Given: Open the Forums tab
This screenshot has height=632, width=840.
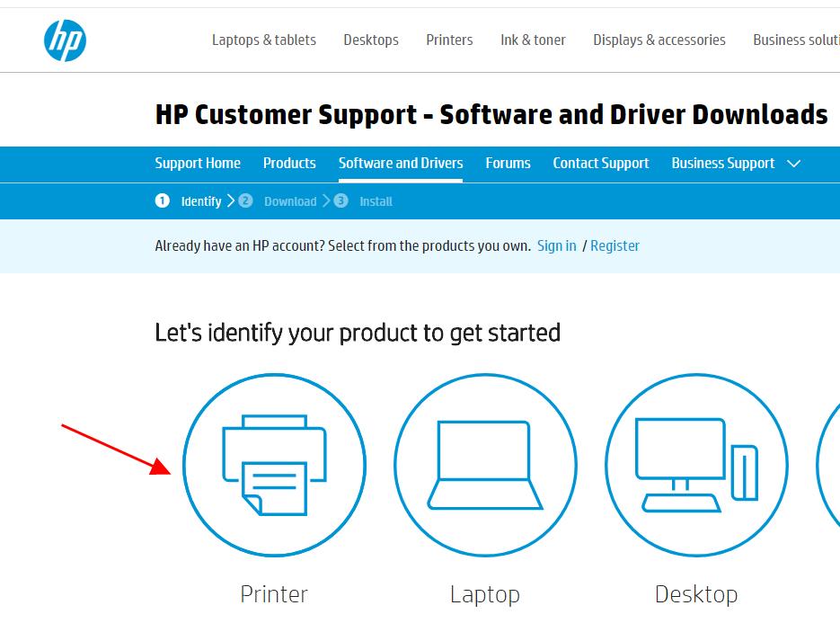Looking at the screenshot, I should click(x=508, y=164).
